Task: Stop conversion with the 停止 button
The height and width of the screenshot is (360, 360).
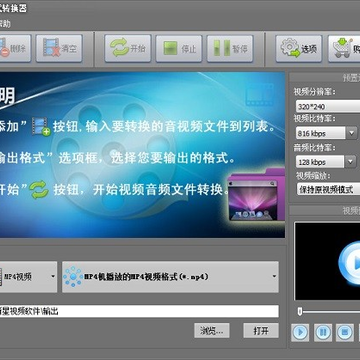Action: [179, 48]
